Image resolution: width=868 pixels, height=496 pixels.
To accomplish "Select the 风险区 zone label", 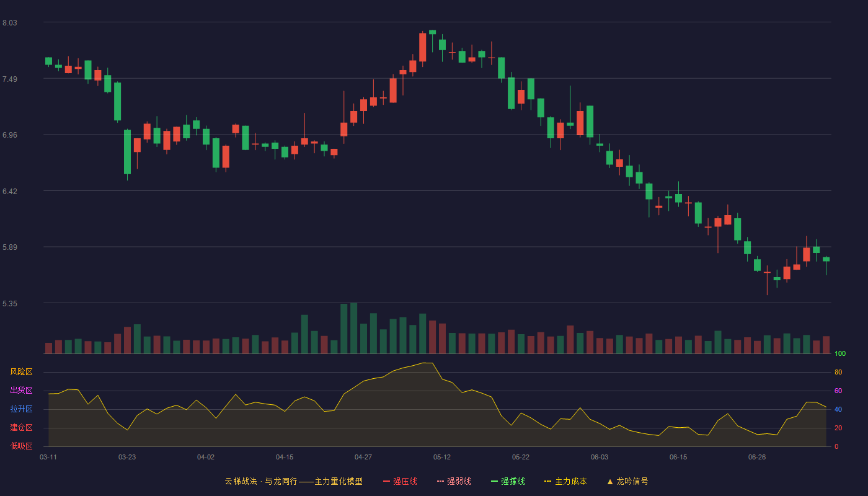I will (21, 372).
